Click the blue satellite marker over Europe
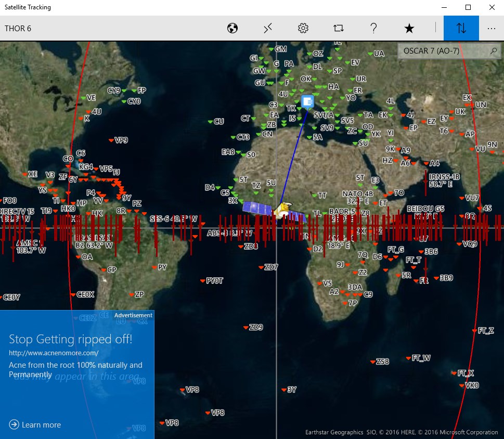Image resolution: width=504 pixels, height=439 pixels. (307, 101)
